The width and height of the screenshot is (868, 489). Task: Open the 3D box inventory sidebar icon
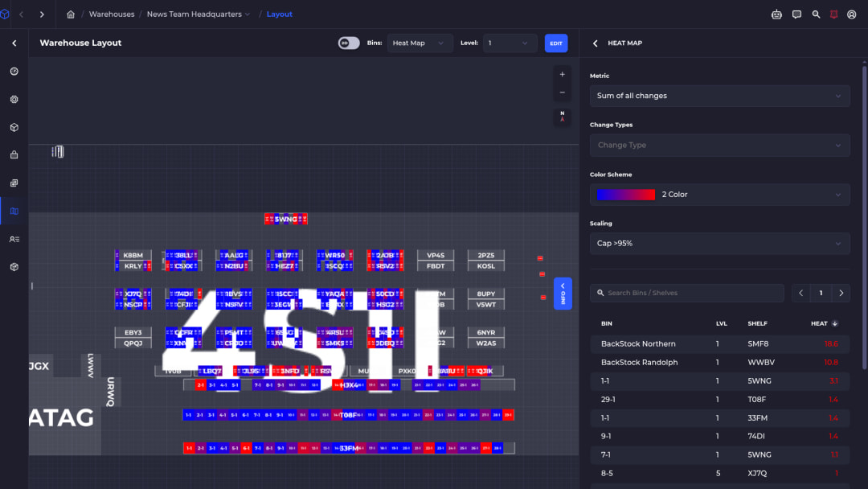pos(14,127)
